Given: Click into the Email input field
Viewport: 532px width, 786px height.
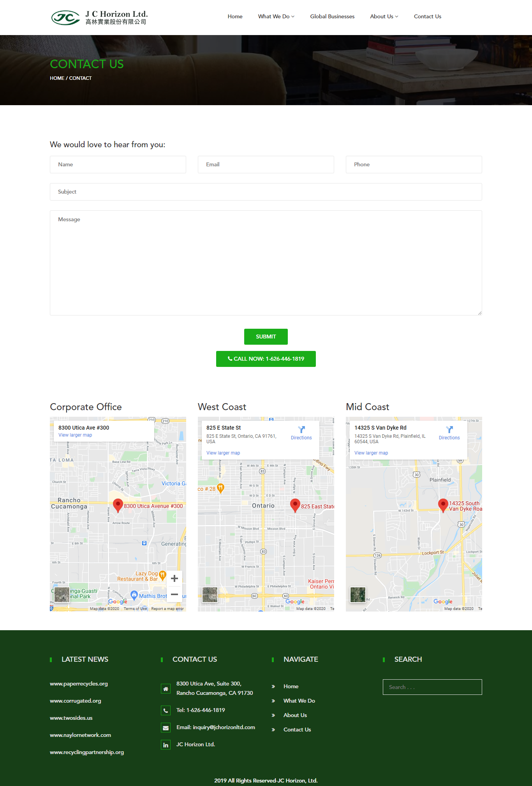Looking at the screenshot, I should [x=266, y=164].
